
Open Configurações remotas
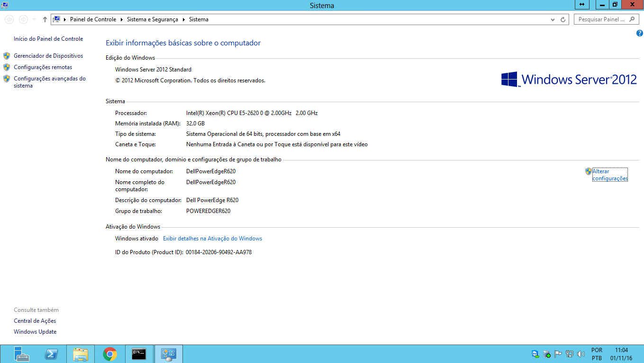coord(43,67)
